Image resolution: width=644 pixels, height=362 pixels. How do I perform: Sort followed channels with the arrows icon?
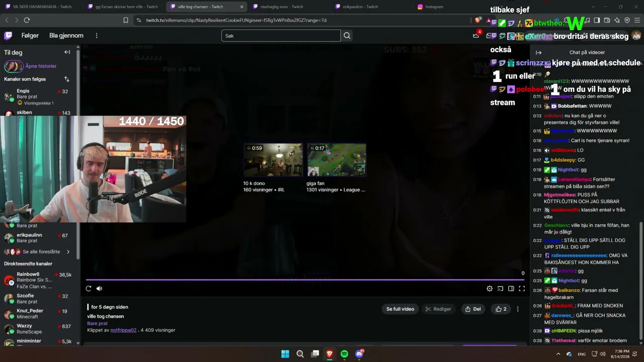pos(66,79)
